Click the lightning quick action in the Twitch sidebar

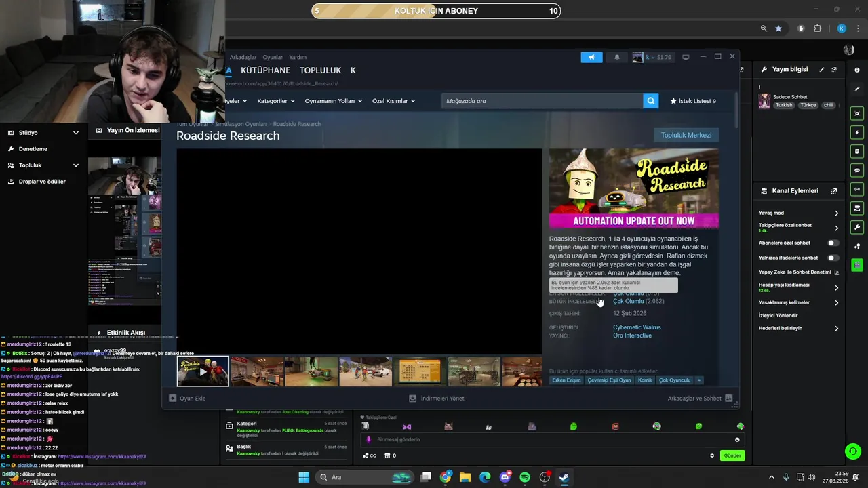point(857,132)
